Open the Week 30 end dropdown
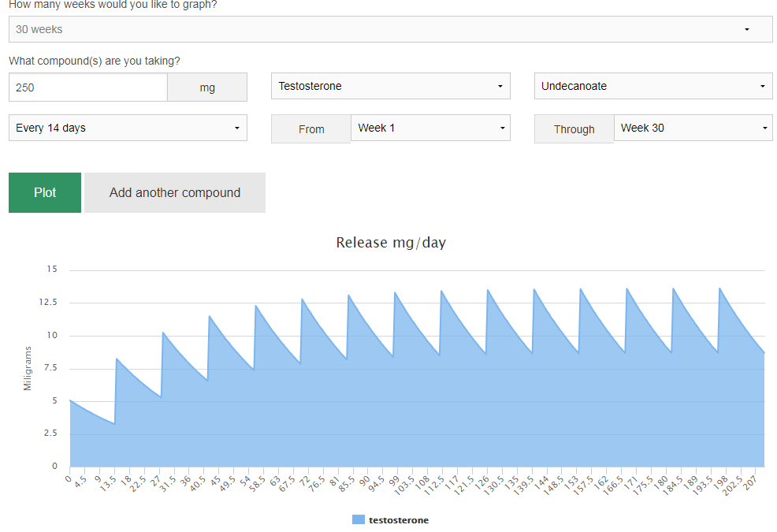The image size is (777, 532). coord(693,128)
